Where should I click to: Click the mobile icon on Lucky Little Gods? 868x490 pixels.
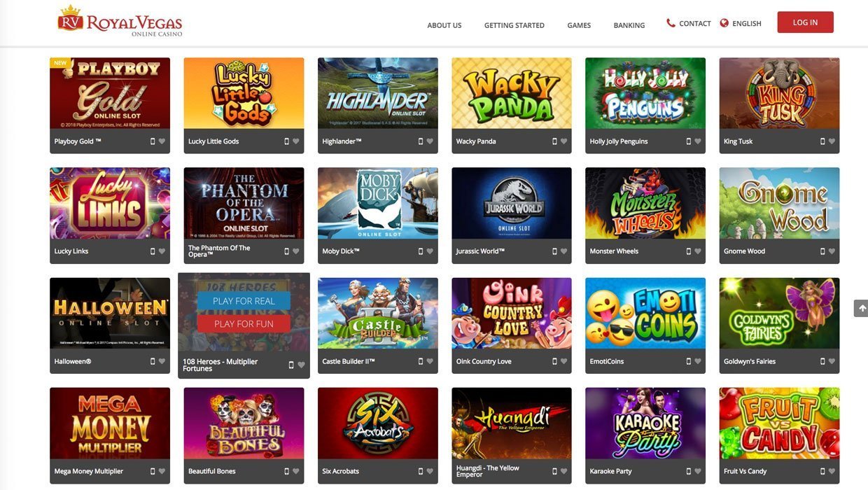286,141
